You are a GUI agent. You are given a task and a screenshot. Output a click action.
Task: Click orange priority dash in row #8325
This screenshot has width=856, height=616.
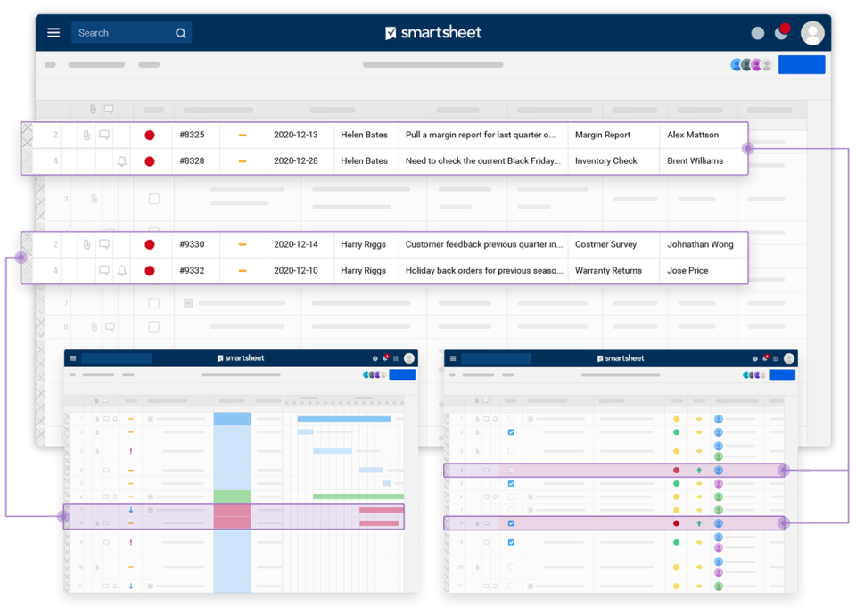click(x=243, y=136)
